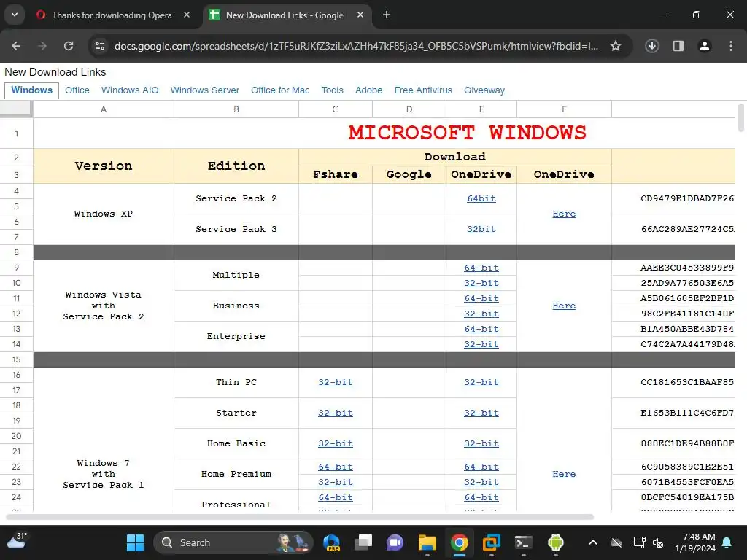Click the horizontal scrollbar below the sheet
This screenshot has height=560, width=747.
(300, 517)
